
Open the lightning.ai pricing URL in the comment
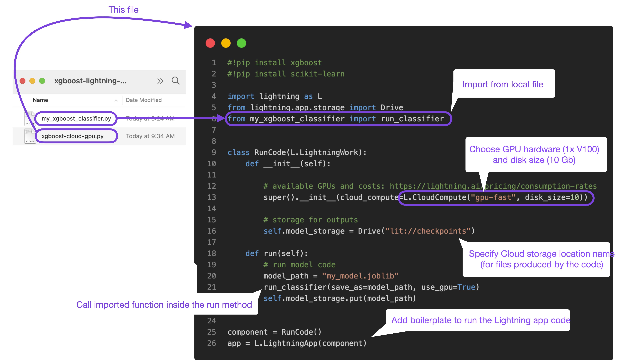(x=493, y=186)
